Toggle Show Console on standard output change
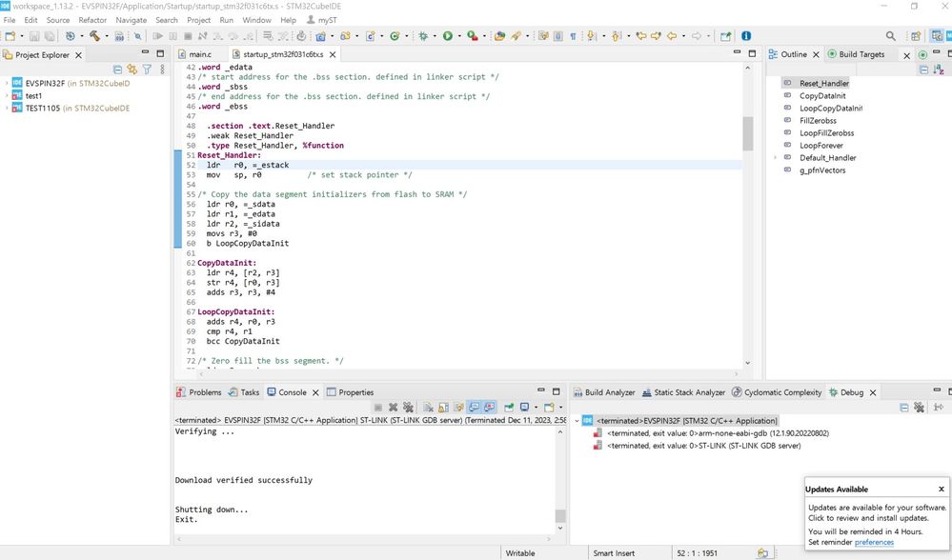 coord(475,407)
